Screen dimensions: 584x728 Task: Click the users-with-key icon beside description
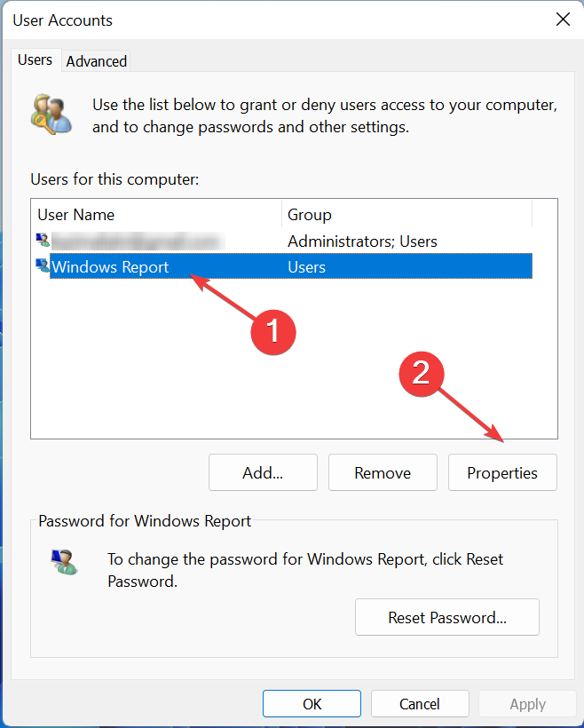(x=51, y=115)
